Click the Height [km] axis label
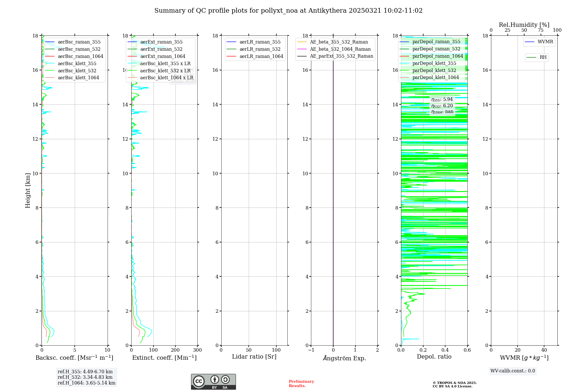The height and width of the screenshot is (392, 577). pos(28,191)
